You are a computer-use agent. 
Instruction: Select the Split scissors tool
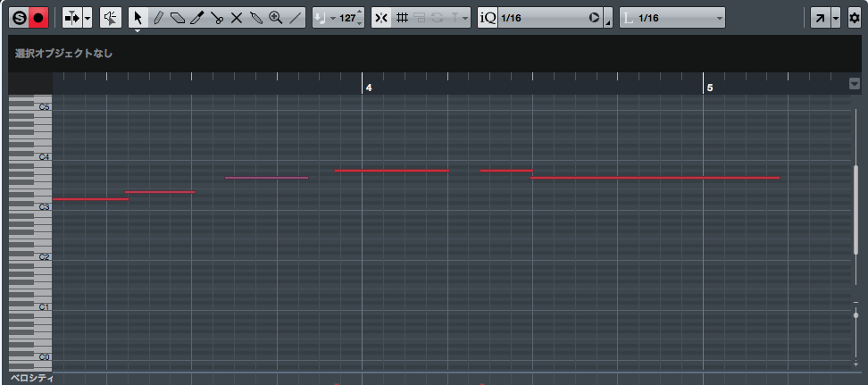click(x=217, y=18)
